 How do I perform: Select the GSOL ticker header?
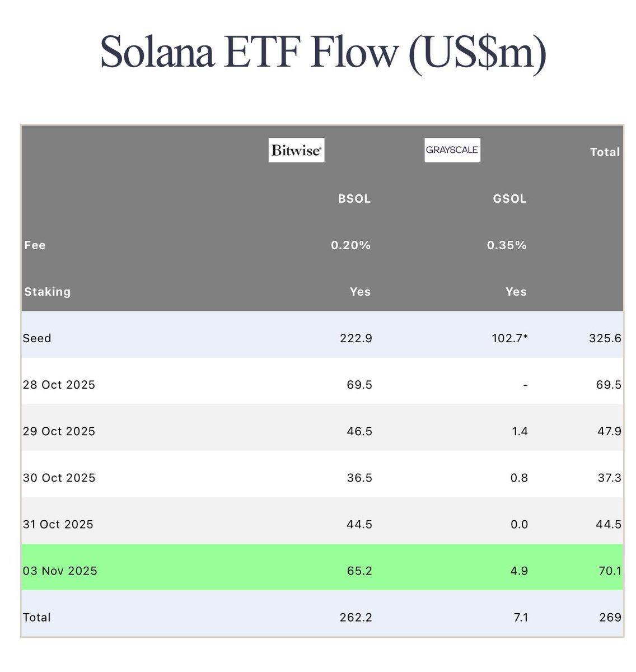click(509, 199)
